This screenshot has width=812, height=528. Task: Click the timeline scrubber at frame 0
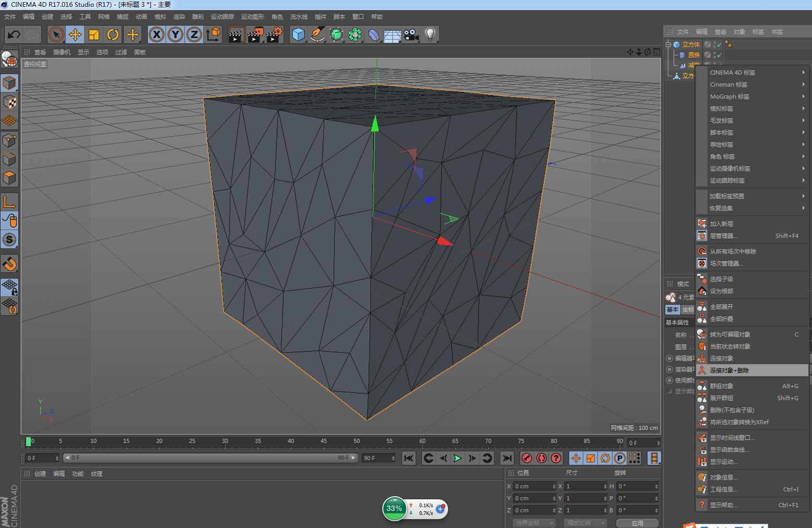(30, 441)
